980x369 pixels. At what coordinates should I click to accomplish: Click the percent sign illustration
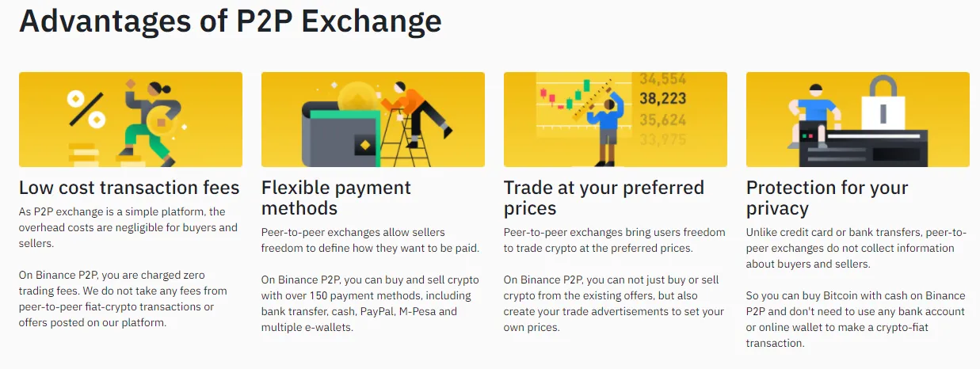86,109
